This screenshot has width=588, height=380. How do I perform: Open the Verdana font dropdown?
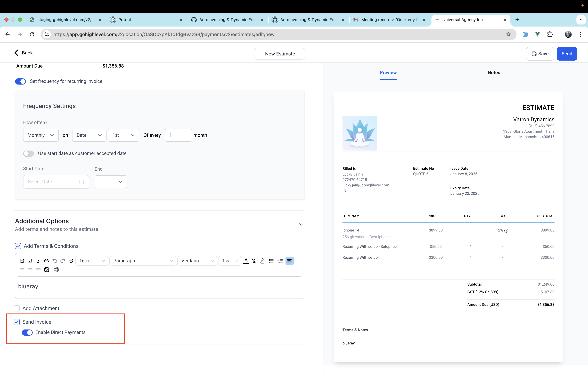pyautogui.click(x=197, y=261)
